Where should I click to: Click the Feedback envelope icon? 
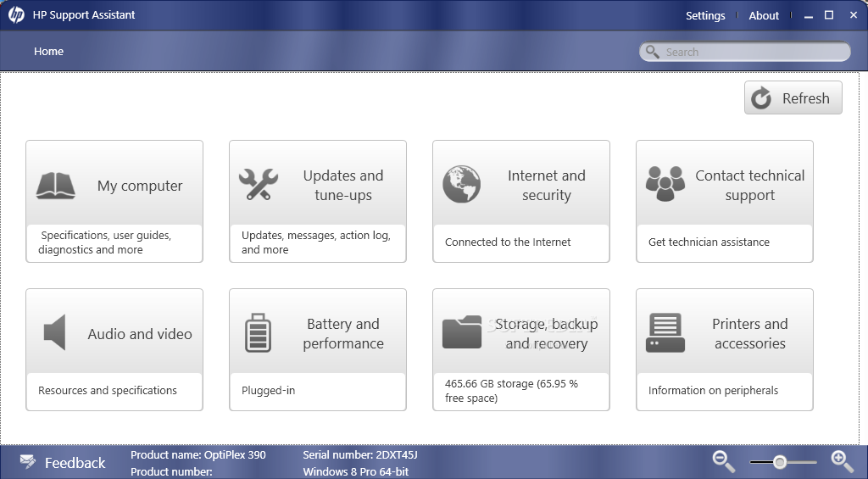[x=28, y=461]
